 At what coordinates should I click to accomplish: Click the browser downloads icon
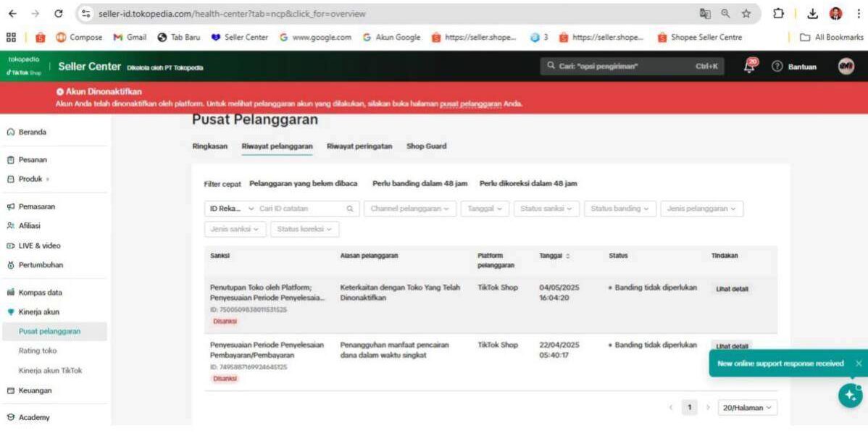(811, 14)
